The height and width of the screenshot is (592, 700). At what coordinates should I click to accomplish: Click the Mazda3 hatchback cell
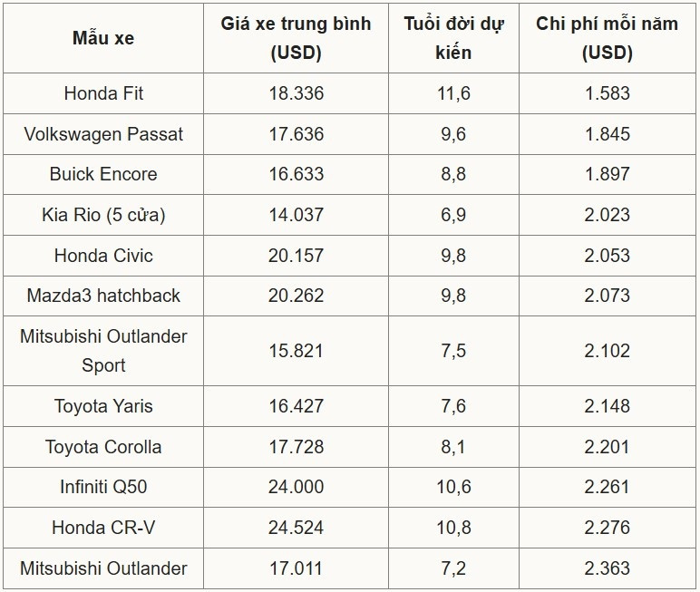(x=103, y=296)
